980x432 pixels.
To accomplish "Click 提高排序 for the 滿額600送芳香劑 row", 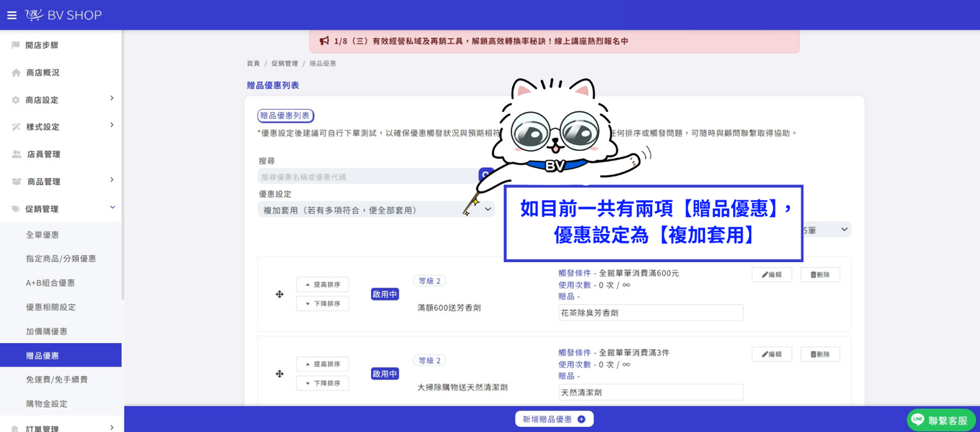I will (x=323, y=285).
